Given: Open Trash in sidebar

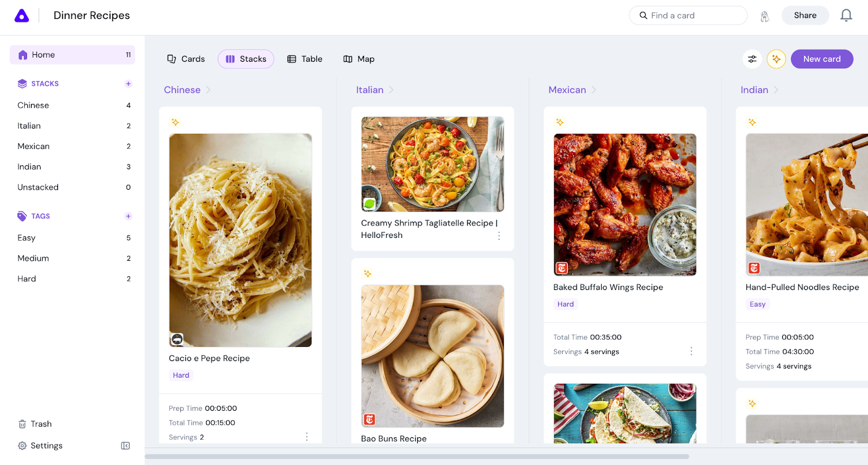Looking at the screenshot, I should point(35,424).
